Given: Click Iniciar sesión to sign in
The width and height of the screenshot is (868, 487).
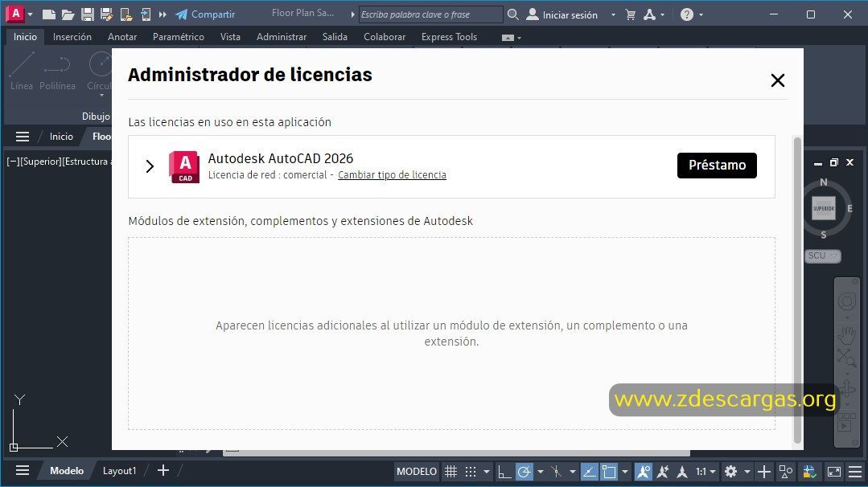Looking at the screenshot, I should tap(562, 14).
